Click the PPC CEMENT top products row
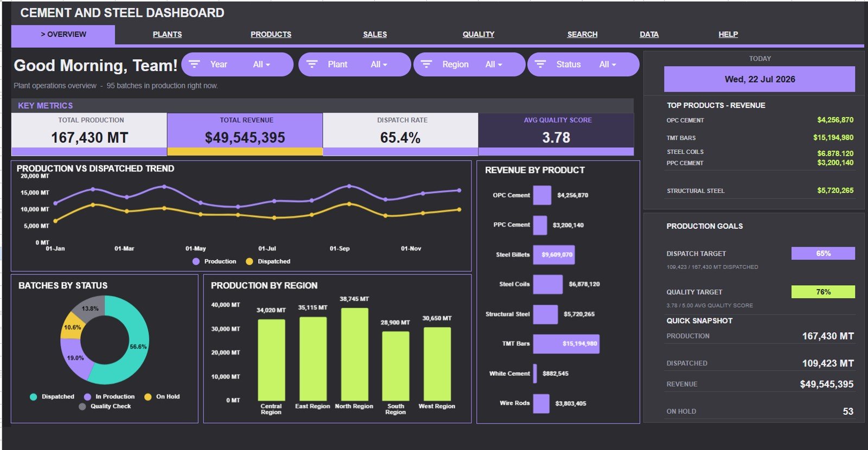 (759, 163)
